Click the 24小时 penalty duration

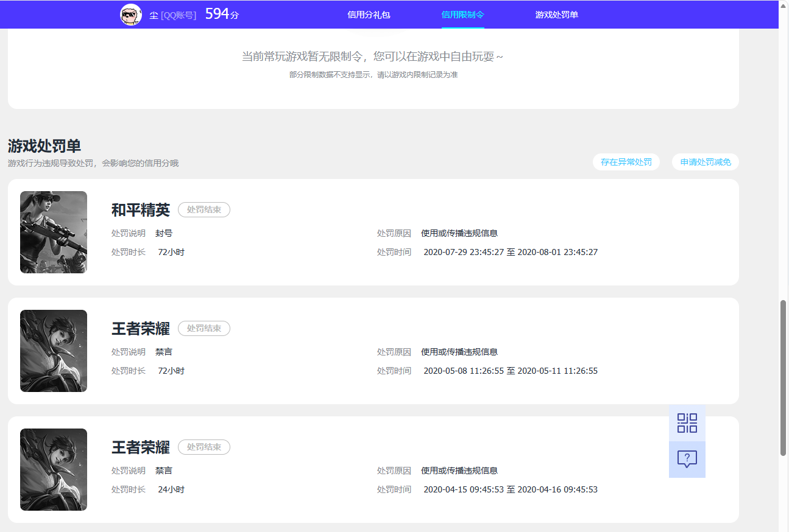point(171,489)
